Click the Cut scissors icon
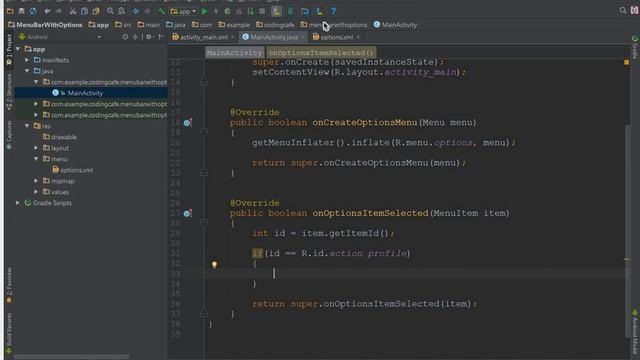The width and height of the screenshot is (640, 360). (73, 11)
